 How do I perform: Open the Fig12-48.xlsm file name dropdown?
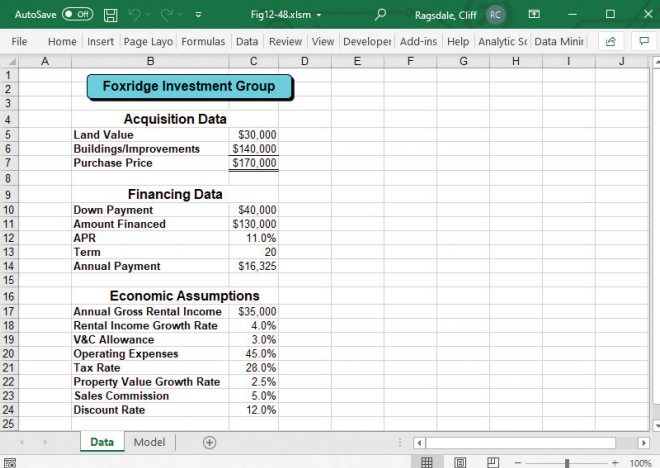319,15
